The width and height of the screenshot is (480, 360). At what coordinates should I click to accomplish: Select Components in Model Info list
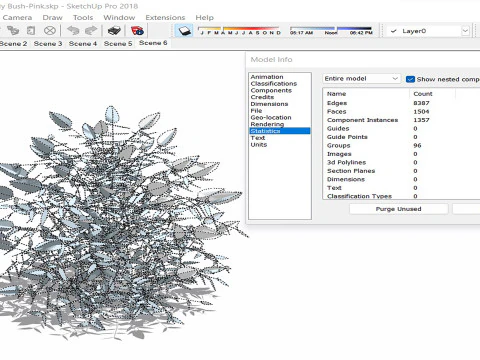[271, 90]
